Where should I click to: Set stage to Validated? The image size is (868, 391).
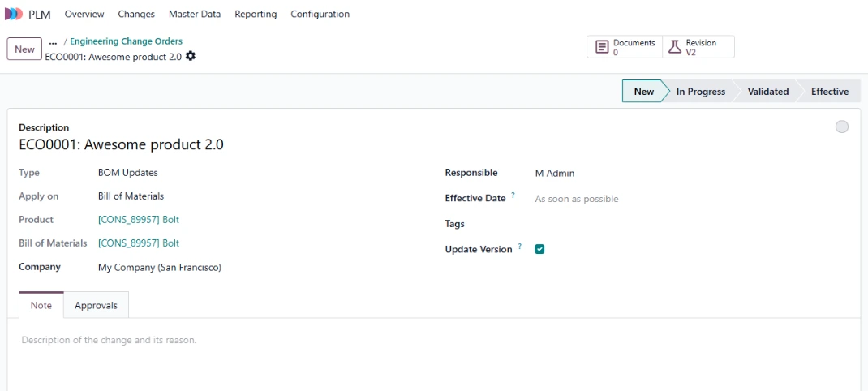click(767, 92)
